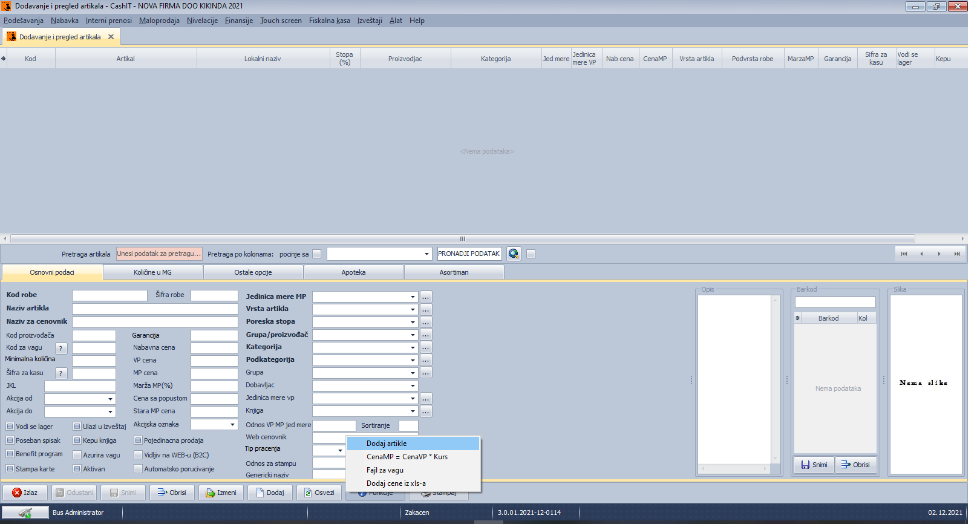This screenshot has height=524, width=980.
Task: Click the connection status icon in status bar
Action: pyautogui.click(x=25, y=513)
